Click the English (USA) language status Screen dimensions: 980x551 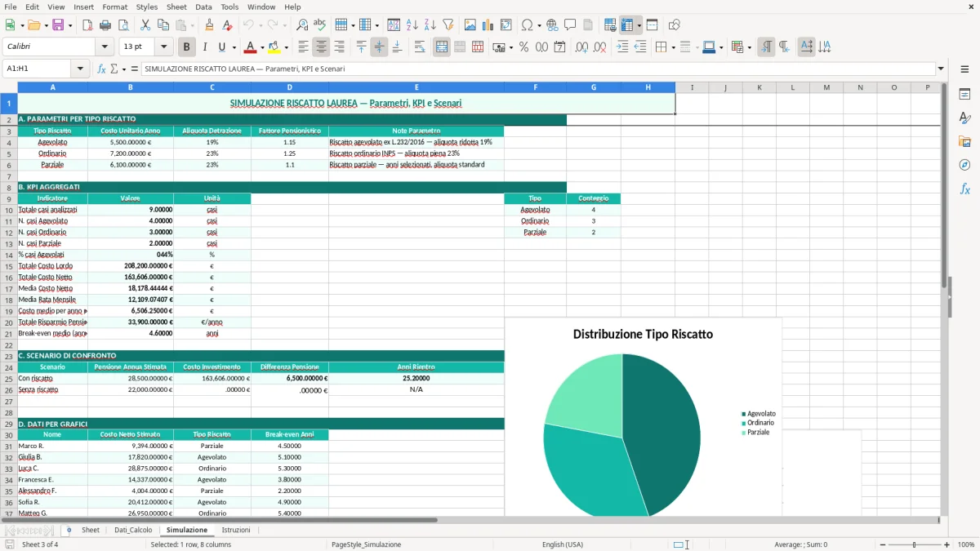[x=563, y=544]
